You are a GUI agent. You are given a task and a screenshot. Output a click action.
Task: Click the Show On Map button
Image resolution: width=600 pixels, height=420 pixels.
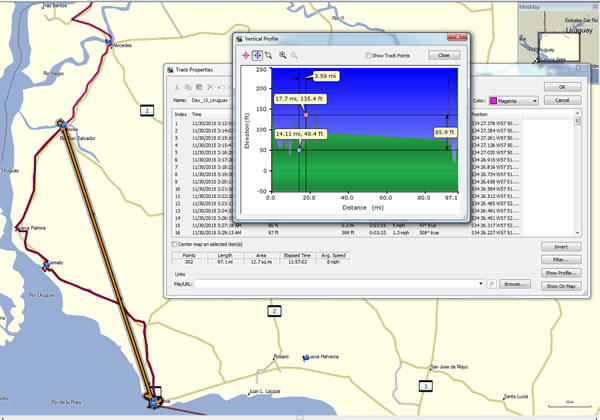[561, 286]
